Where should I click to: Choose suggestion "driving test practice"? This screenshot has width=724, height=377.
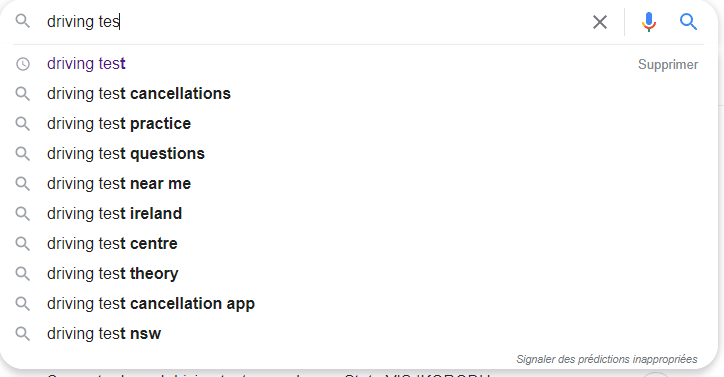pyautogui.click(x=358, y=123)
